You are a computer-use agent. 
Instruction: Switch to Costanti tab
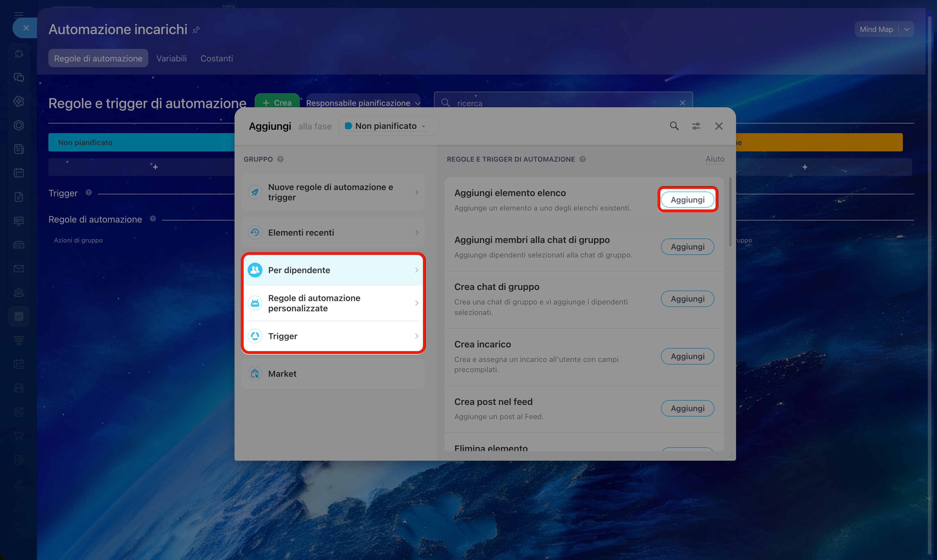(217, 59)
